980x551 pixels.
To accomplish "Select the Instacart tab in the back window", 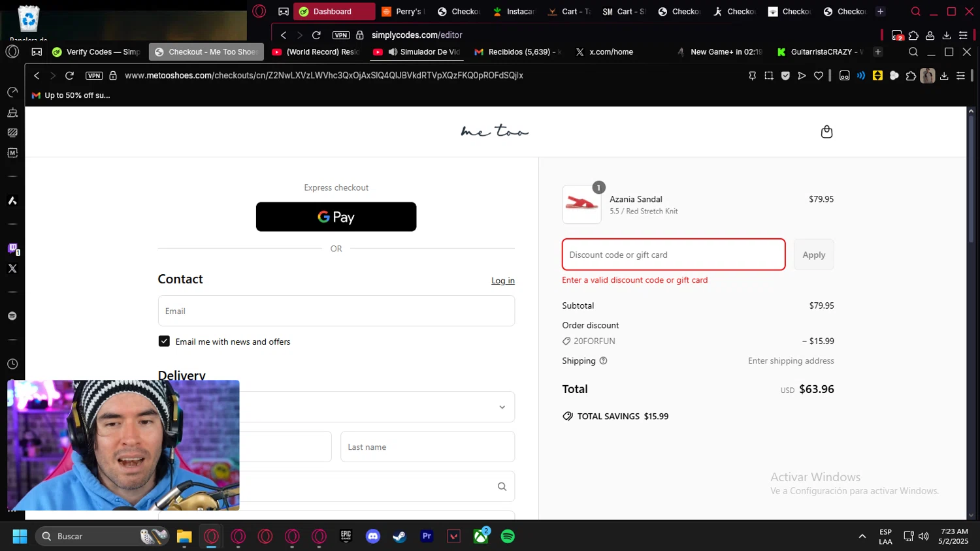I will pyautogui.click(x=514, y=12).
